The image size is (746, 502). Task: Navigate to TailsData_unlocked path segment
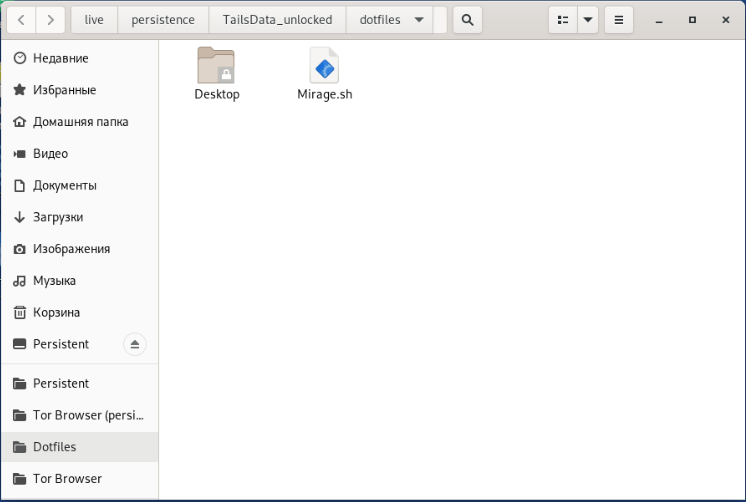pyautogui.click(x=277, y=20)
